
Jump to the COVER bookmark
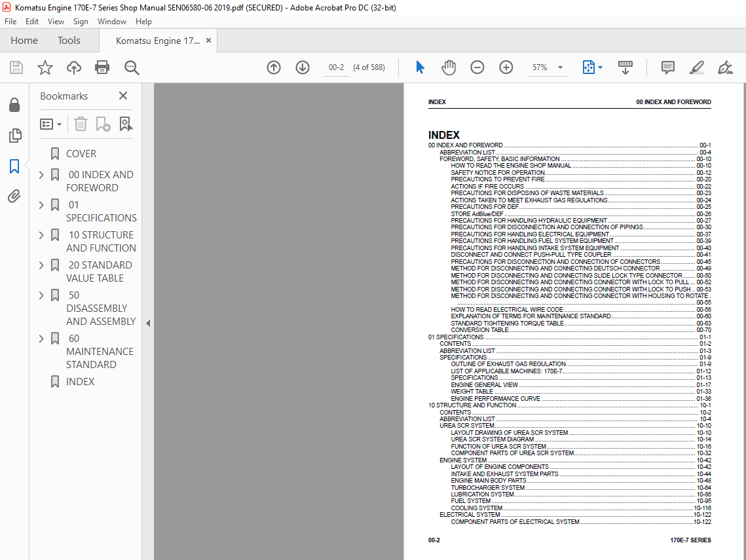(81, 154)
